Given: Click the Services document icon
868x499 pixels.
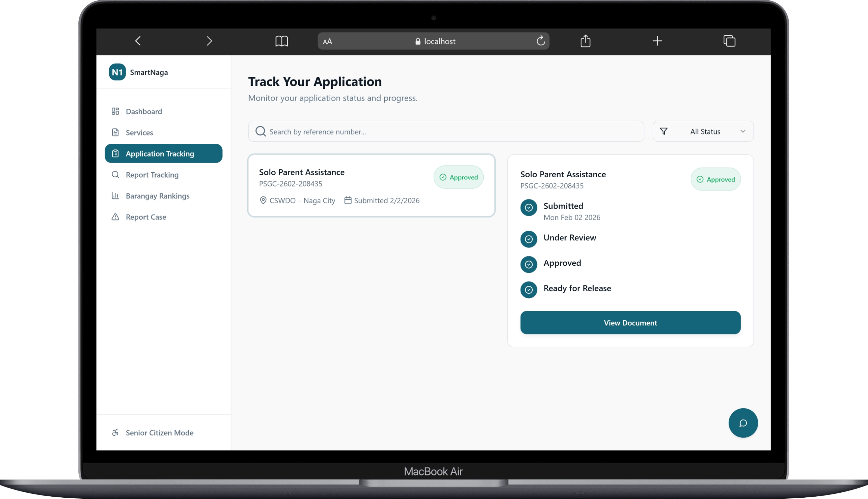Looking at the screenshot, I should click(x=115, y=132).
